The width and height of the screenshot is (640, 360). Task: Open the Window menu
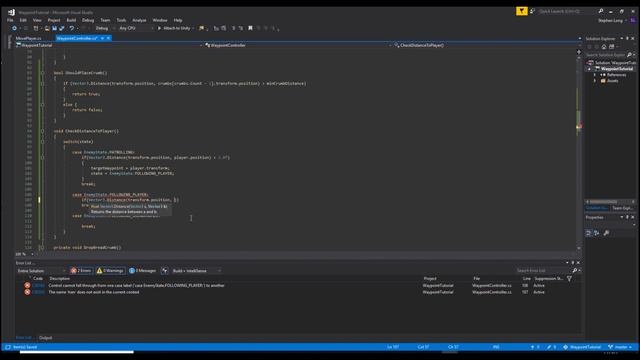click(x=160, y=20)
